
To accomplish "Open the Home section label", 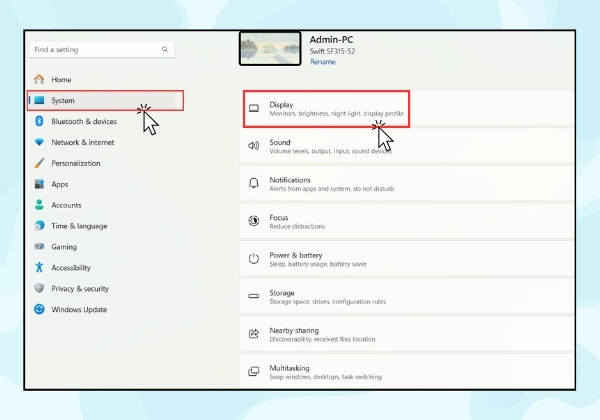I will [x=61, y=80].
